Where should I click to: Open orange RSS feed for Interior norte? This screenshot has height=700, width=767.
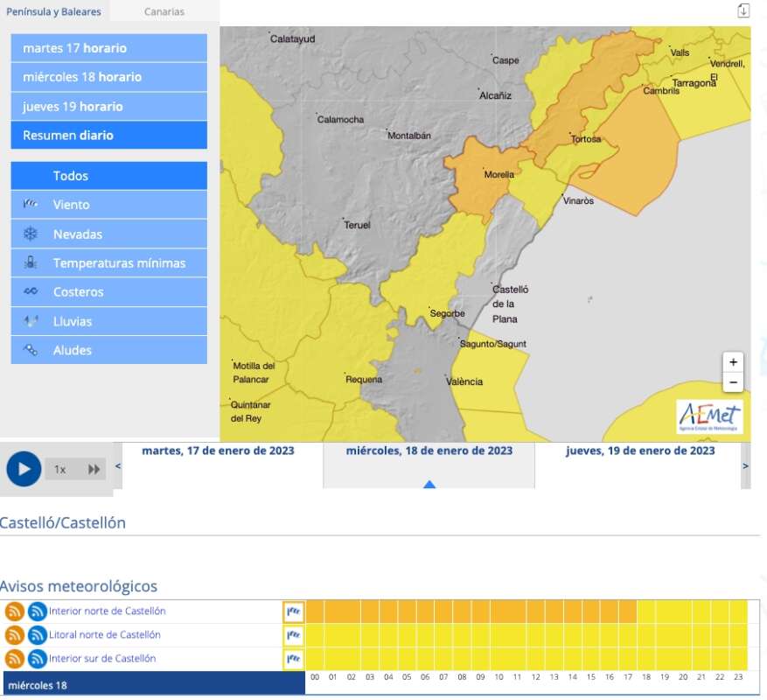coord(14,612)
